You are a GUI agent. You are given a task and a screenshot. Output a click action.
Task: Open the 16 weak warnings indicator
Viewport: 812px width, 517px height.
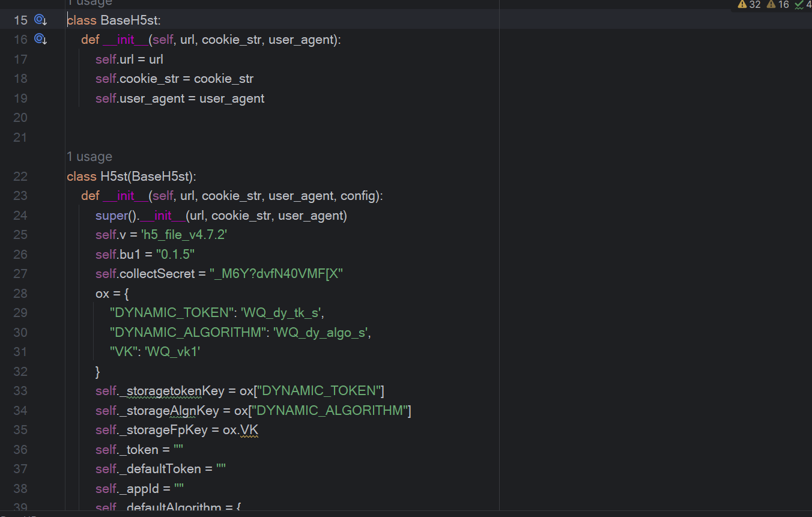pyautogui.click(x=778, y=5)
